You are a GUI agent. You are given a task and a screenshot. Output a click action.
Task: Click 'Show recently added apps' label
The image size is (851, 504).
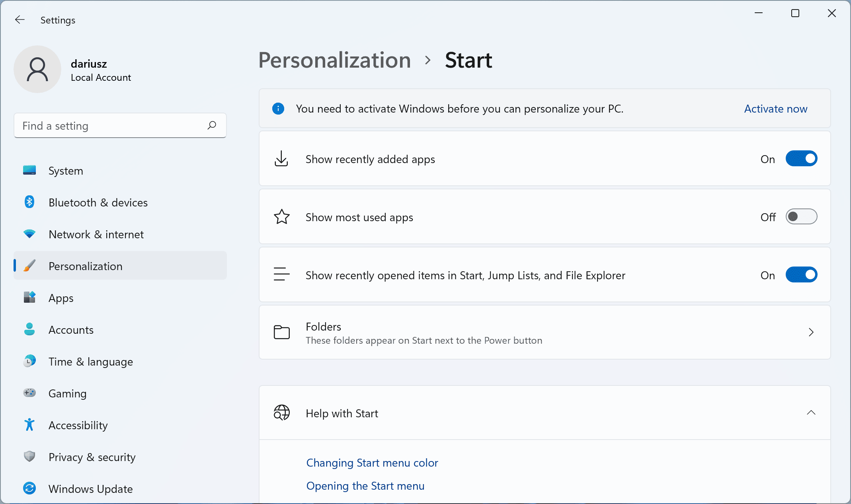coord(370,160)
